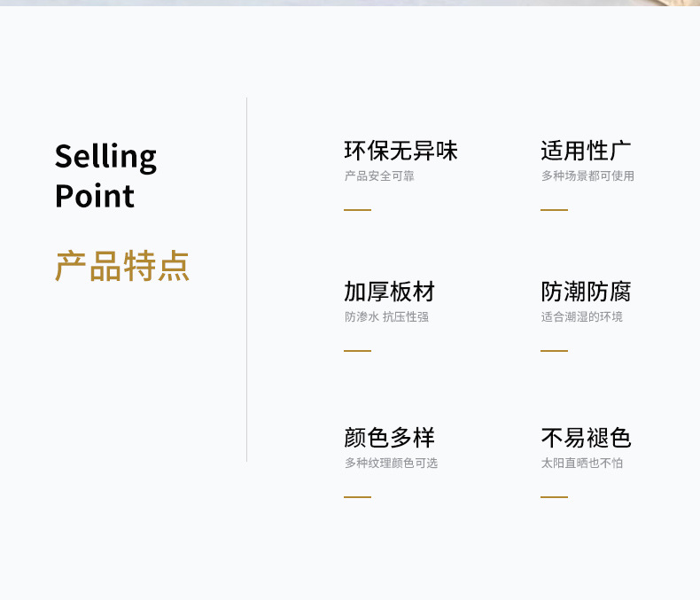Click the gold dash under "适用性广"
Screen dimensions: 700x600
[554, 210]
